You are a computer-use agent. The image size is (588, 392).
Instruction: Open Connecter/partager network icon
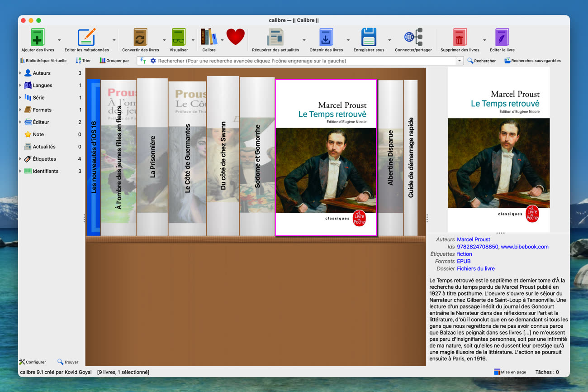tap(413, 38)
